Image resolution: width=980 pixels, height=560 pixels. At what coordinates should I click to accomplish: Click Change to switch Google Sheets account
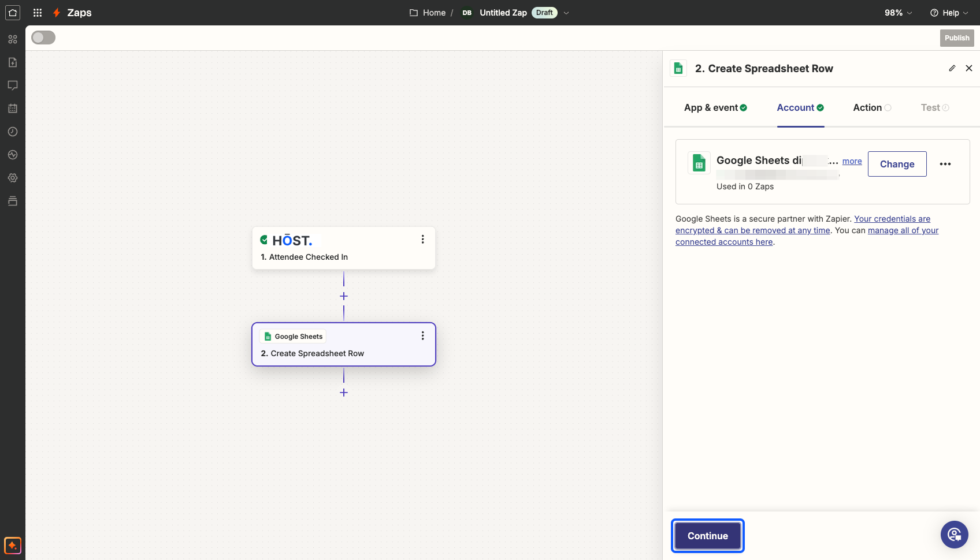point(897,164)
